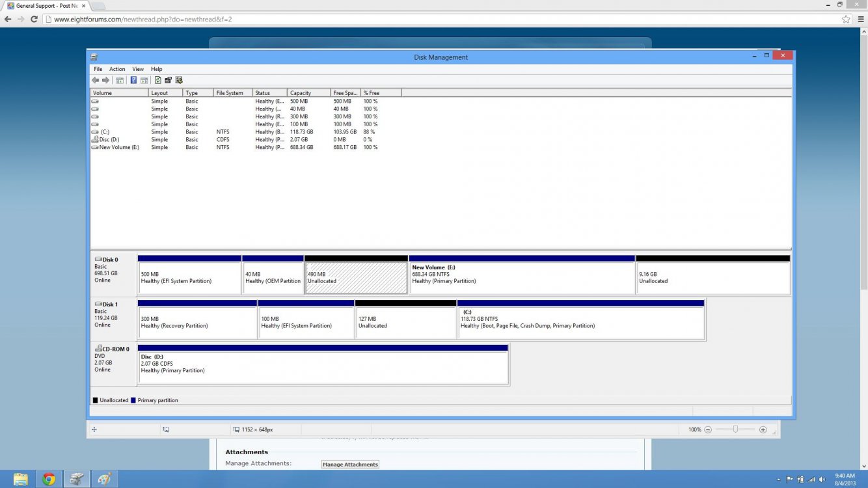The height and width of the screenshot is (488, 868).
Task: Open Help via the blue question-mark toolbar icon
Action: [x=133, y=80]
